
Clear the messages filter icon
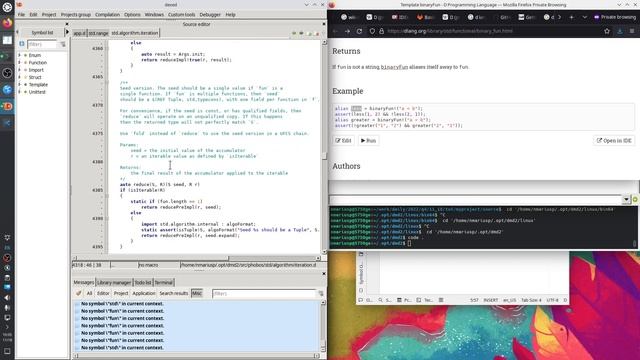(x=321, y=293)
